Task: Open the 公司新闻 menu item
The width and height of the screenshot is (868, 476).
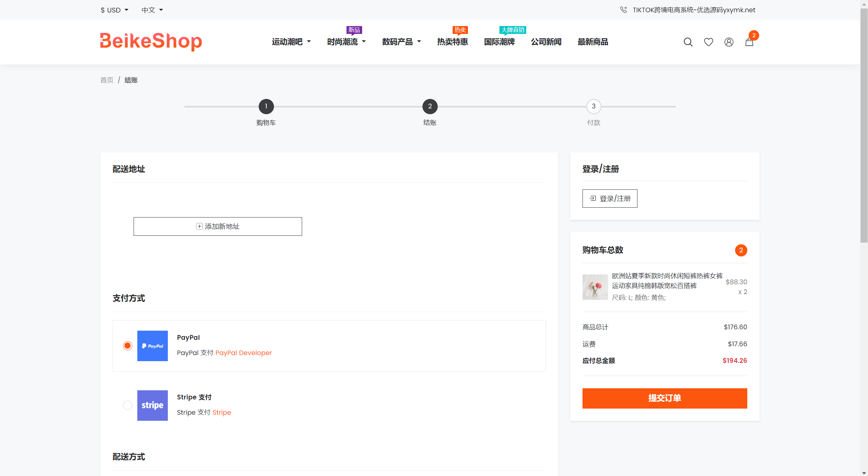Action: click(546, 42)
